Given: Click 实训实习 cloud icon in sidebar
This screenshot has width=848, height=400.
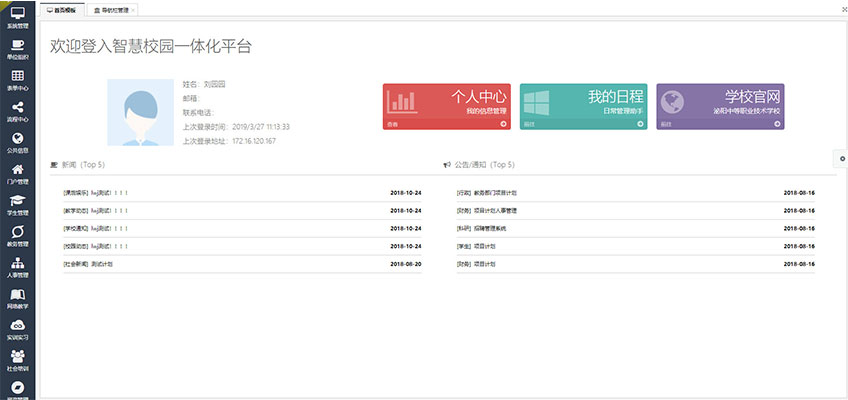Looking at the screenshot, I should pos(17,326).
